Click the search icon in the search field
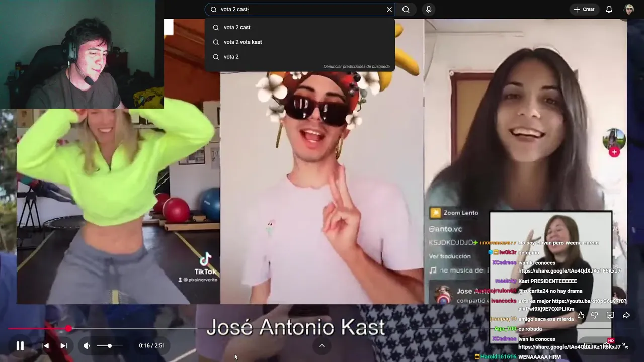The image size is (644, 362). tap(213, 9)
